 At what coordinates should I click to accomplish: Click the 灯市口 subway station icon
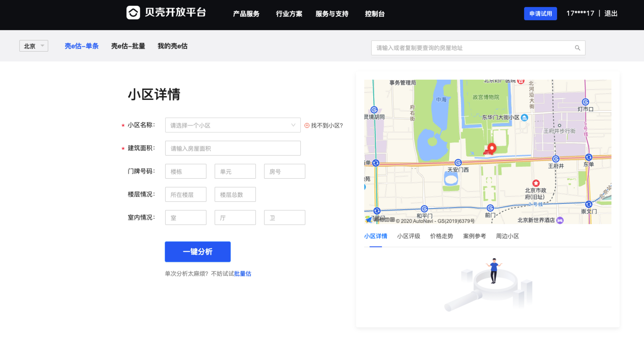[x=585, y=102]
